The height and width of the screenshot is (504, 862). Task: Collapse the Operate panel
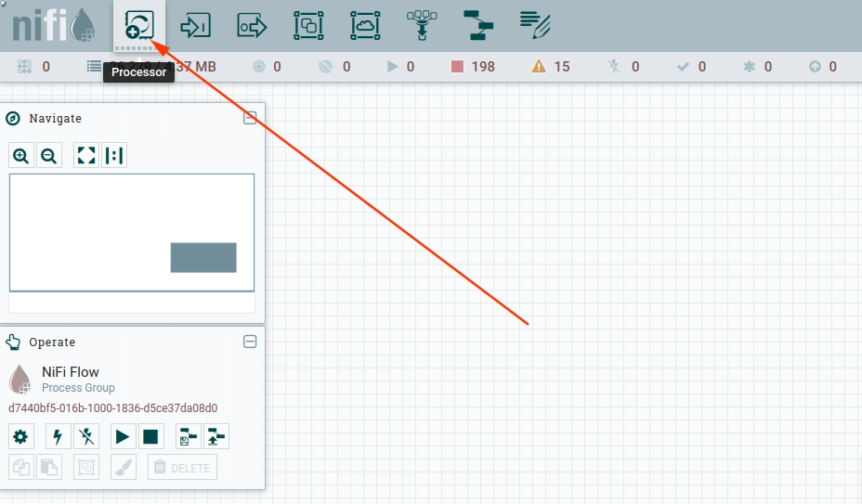click(x=250, y=342)
